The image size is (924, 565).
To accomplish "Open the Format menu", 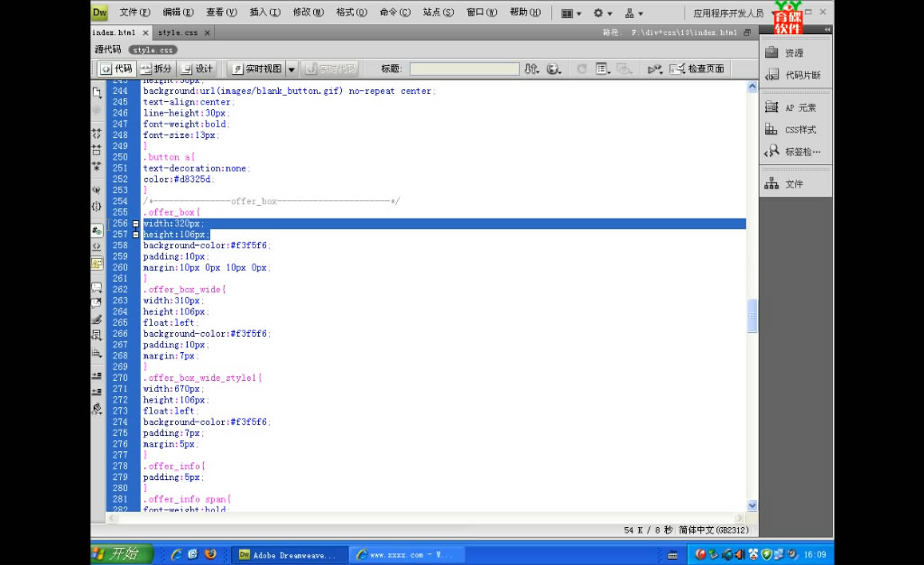I will coord(351,13).
